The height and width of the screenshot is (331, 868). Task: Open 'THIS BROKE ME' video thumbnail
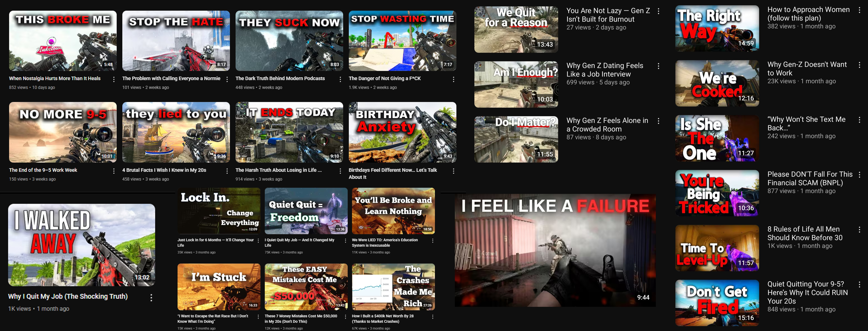(x=63, y=41)
